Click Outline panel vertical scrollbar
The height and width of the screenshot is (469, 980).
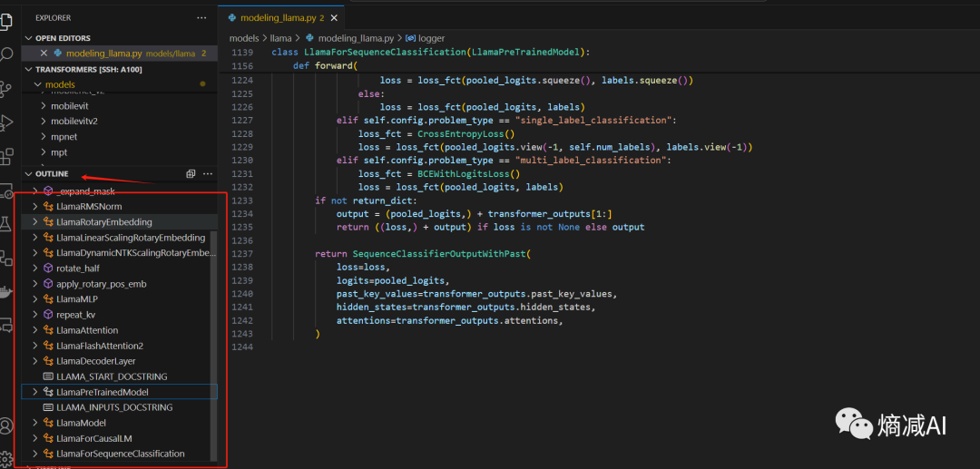[x=214, y=346]
